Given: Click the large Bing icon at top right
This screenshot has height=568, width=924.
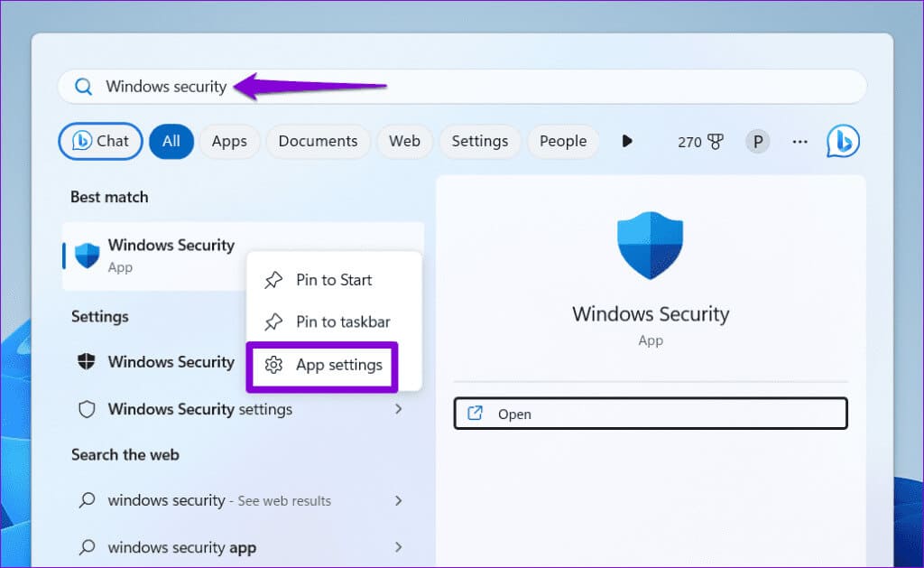Looking at the screenshot, I should tap(843, 142).
